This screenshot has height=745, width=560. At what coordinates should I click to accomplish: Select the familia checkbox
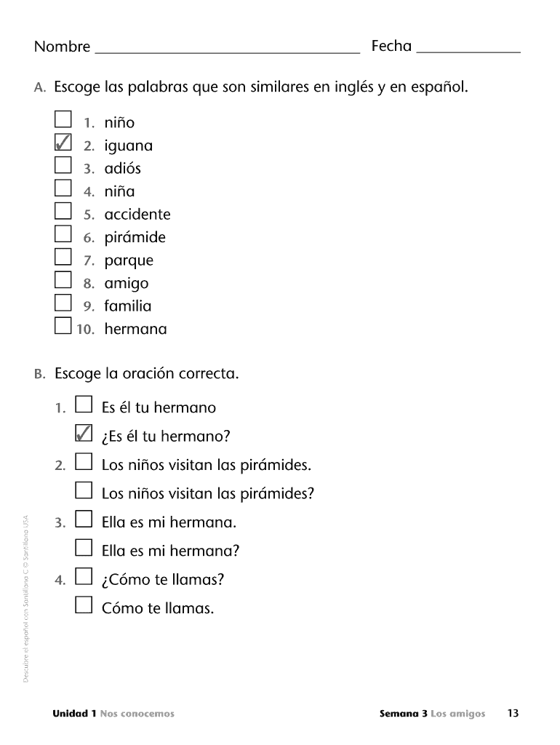[x=63, y=303]
